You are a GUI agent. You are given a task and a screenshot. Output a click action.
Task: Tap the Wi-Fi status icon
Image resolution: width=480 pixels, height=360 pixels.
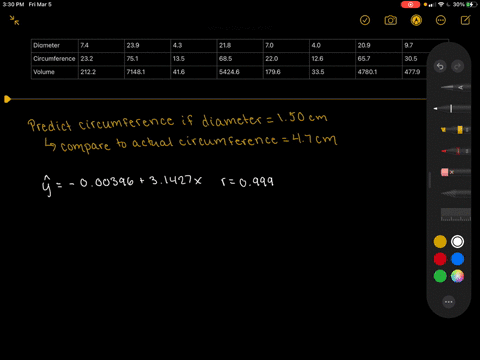coord(441,4)
